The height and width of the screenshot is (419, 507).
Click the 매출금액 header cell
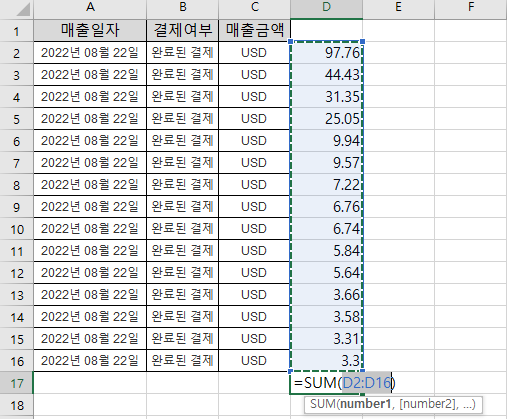click(254, 30)
